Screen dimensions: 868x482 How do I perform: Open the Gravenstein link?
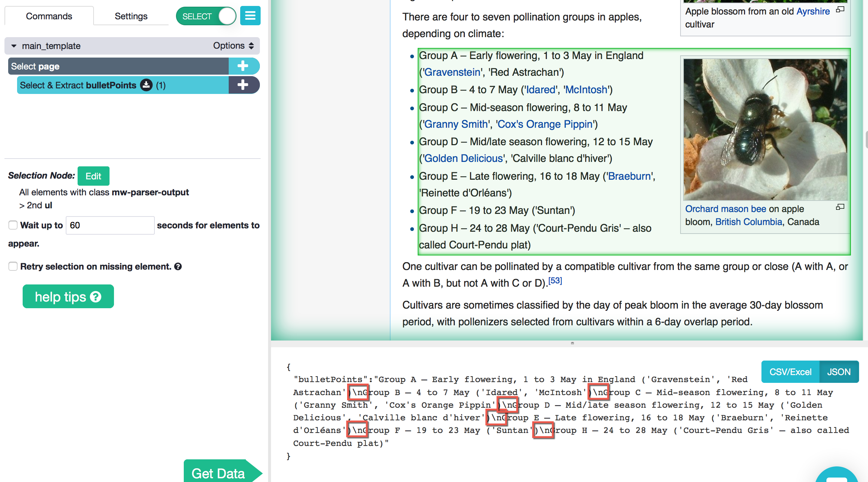(452, 72)
